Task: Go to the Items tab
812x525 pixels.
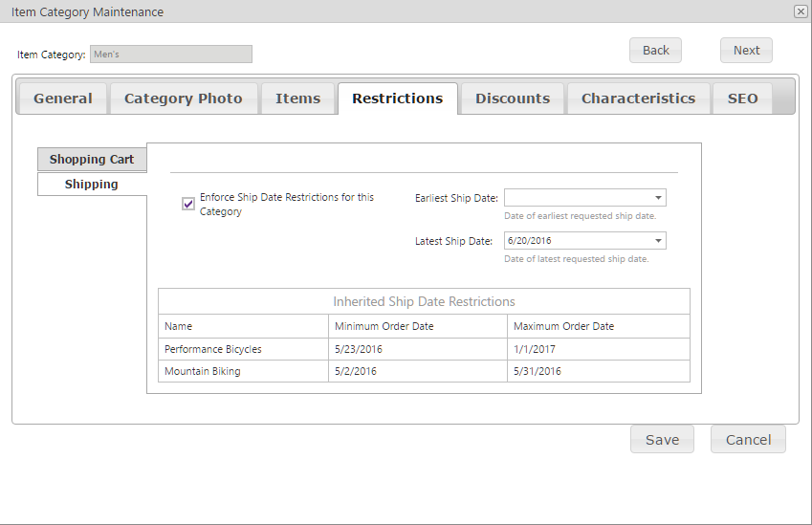Action: 297,98
